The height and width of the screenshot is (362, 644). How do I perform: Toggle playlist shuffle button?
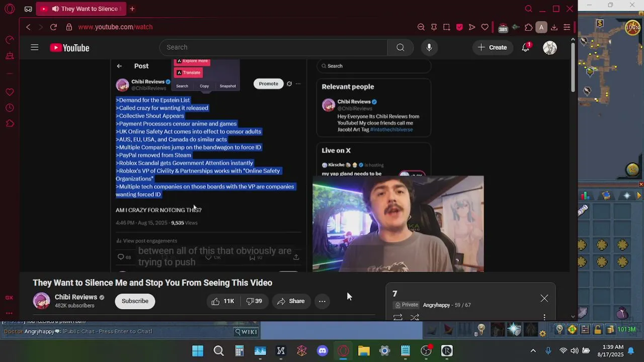pos(415,317)
